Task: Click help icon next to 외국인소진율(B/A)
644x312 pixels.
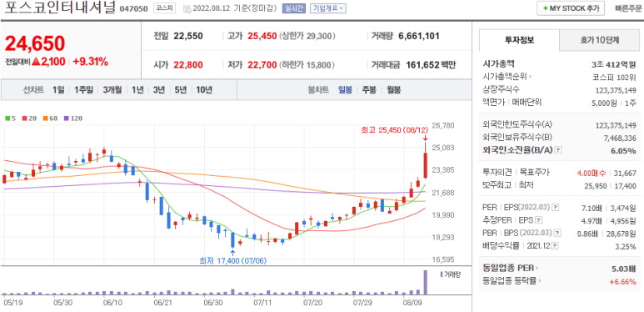Action: pos(558,150)
